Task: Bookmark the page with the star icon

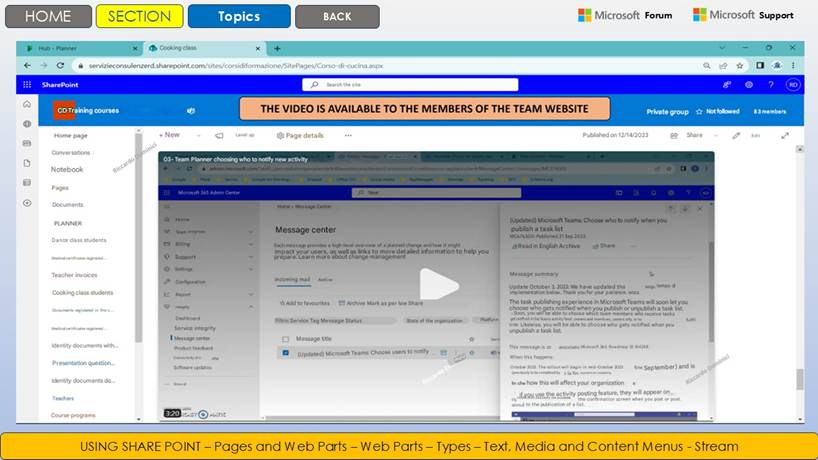Action: 742,65
